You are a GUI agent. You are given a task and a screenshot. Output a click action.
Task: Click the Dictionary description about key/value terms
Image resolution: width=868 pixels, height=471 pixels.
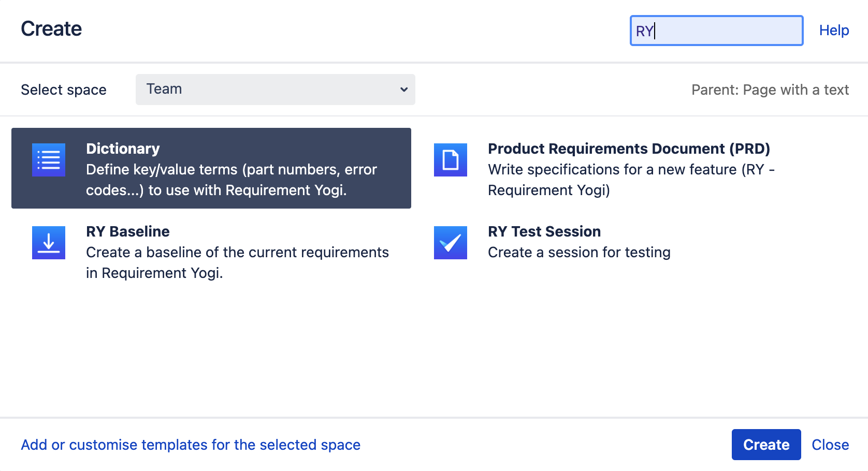point(231,180)
